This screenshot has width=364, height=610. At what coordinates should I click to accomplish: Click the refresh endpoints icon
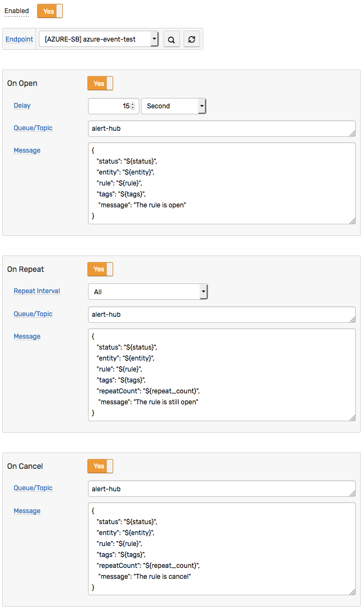coord(191,39)
